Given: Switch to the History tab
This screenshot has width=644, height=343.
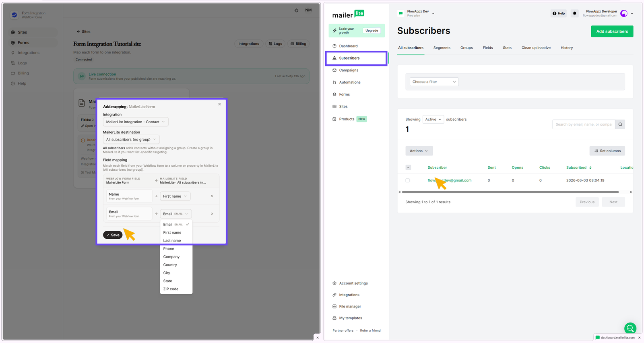Looking at the screenshot, I should (x=566, y=48).
